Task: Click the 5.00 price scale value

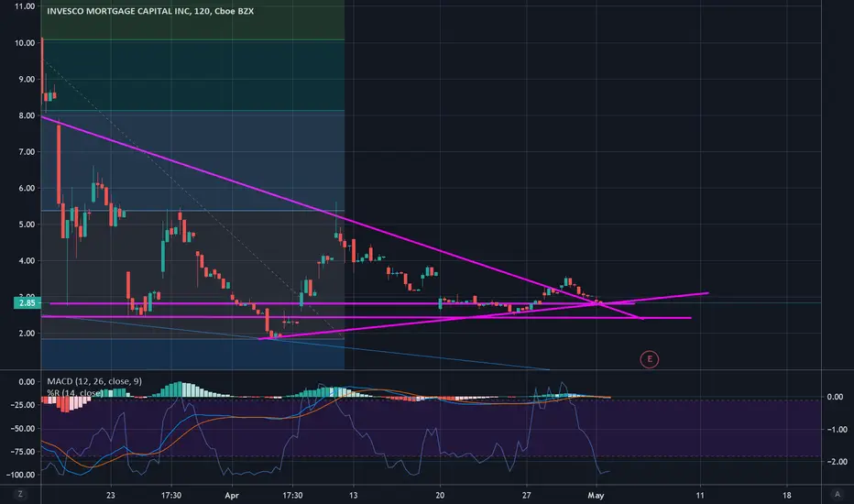Action: click(x=27, y=225)
